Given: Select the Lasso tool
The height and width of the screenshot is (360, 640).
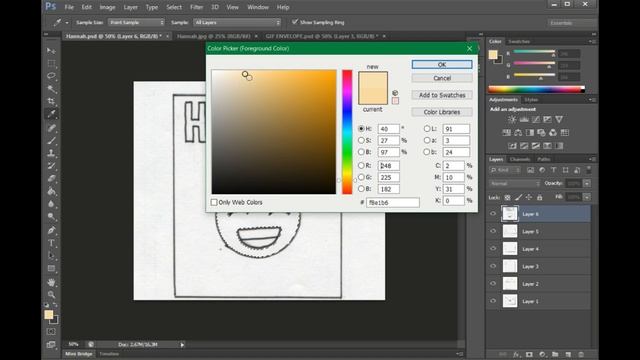Looking at the screenshot, I should click(x=51, y=76).
